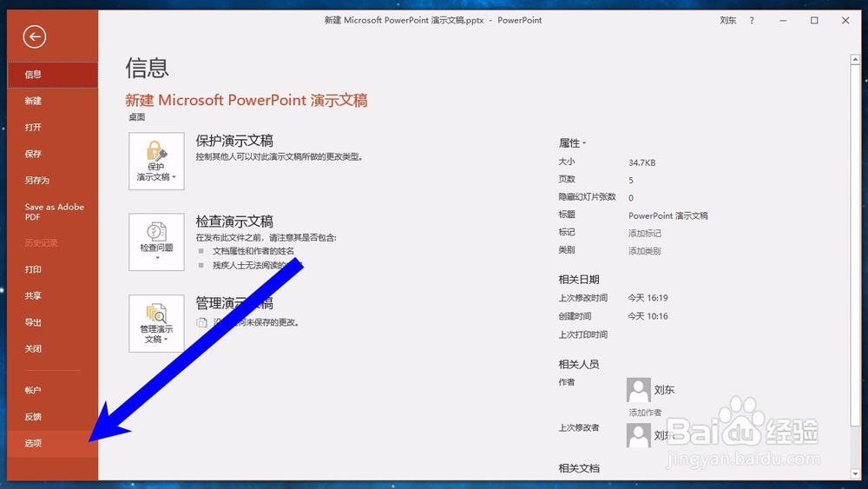868x489 pixels.
Task: Select Save as Adobe PDF
Action: (x=53, y=212)
